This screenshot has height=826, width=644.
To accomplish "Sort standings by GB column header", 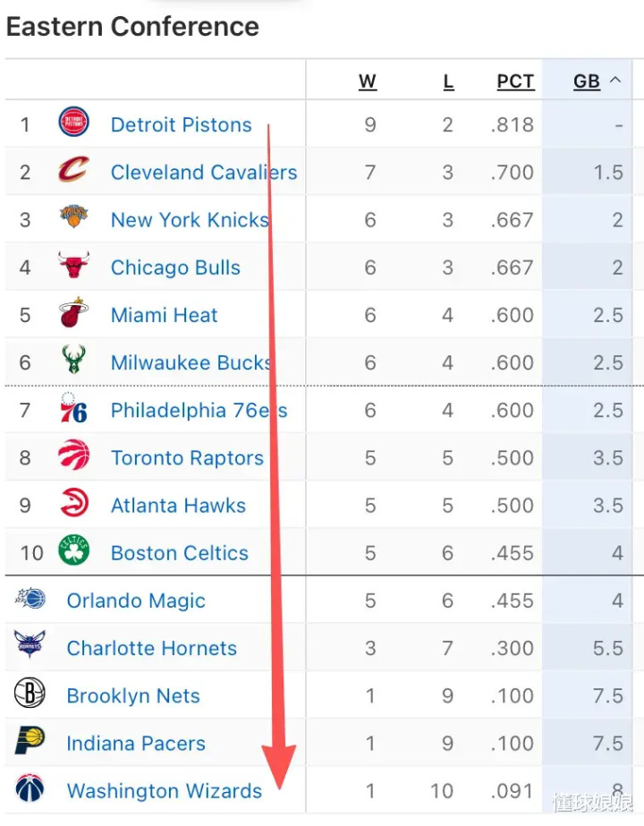I will pos(587,81).
